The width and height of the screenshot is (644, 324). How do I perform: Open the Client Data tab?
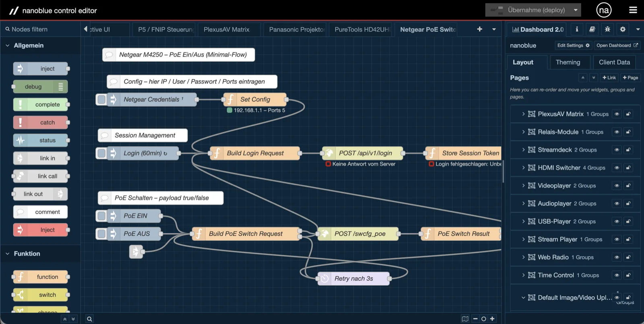614,62
